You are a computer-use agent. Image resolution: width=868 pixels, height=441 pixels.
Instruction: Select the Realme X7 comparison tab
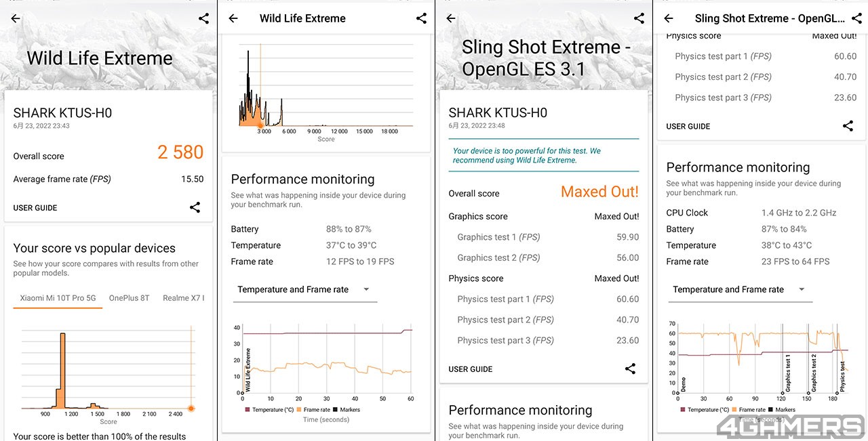pos(182,298)
